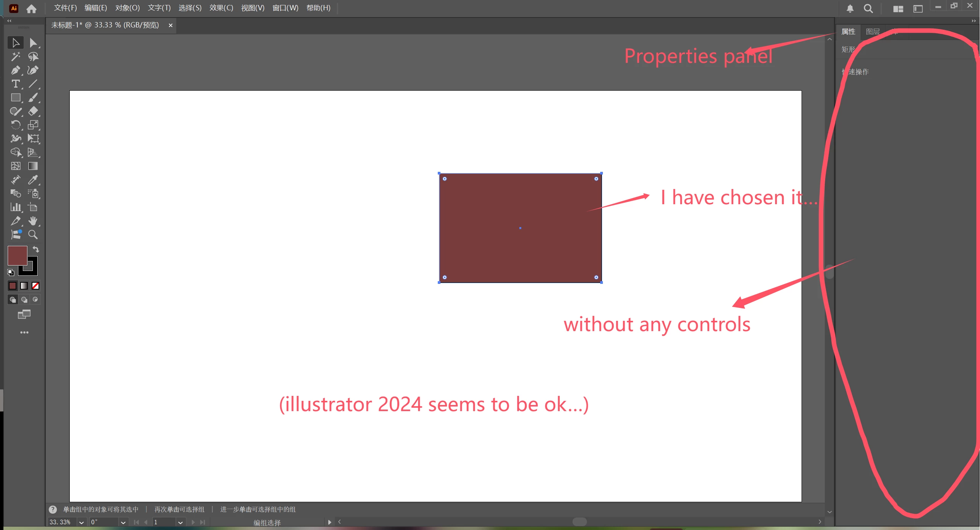Select the Magic Wand tool
Screen dimensions: 980x530
(x=15, y=56)
